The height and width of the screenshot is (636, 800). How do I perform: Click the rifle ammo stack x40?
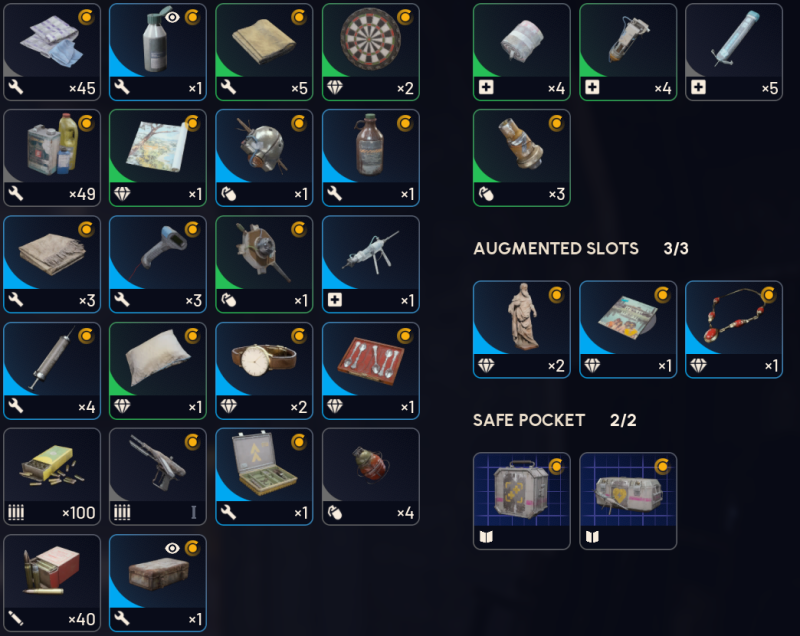click(x=52, y=583)
